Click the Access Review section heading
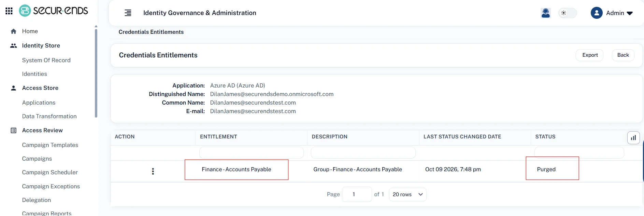644x216 pixels. click(x=42, y=130)
